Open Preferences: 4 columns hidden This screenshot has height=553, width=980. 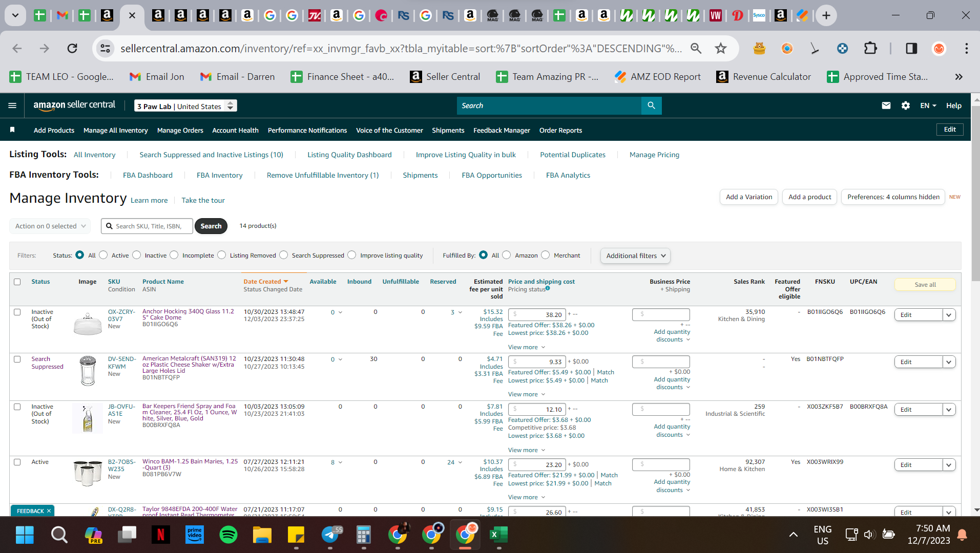click(893, 197)
